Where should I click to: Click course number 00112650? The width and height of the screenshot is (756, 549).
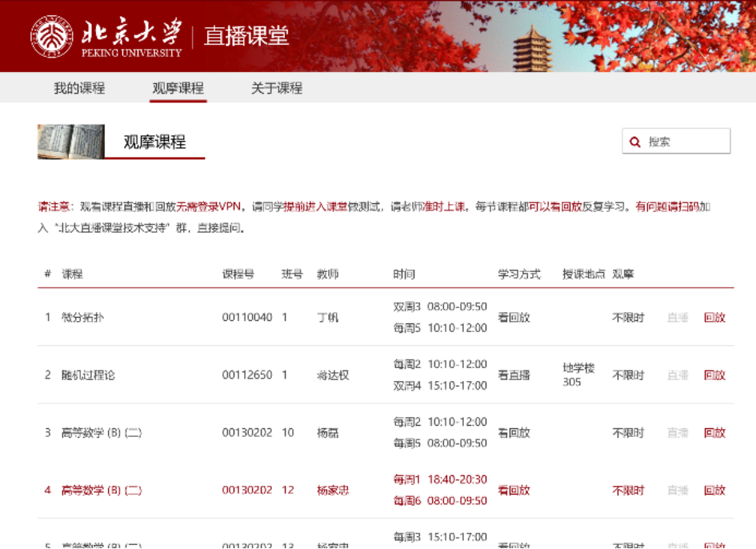pyautogui.click(x=247, y=375)
